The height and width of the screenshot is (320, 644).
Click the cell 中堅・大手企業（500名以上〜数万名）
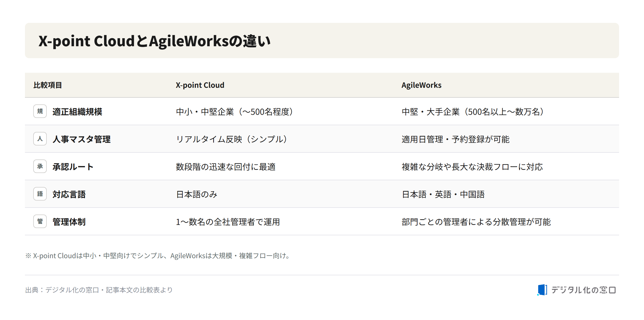tap(473, 112)
